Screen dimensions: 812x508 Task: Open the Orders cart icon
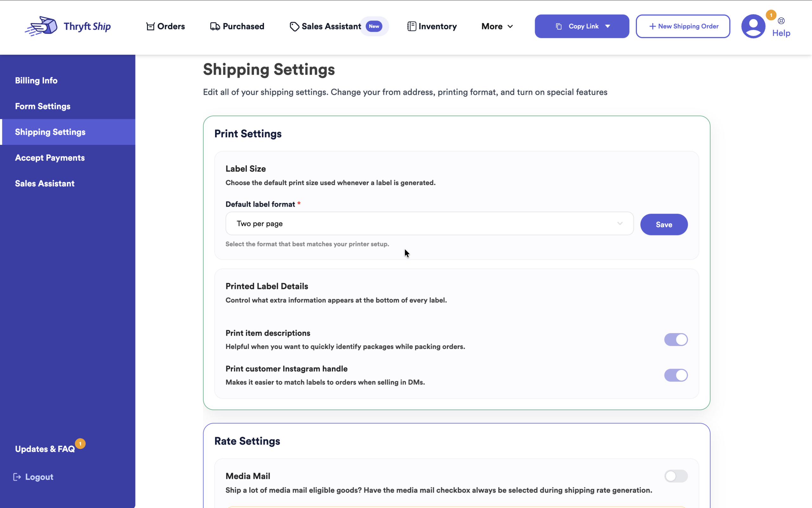(x=150, y=26)
